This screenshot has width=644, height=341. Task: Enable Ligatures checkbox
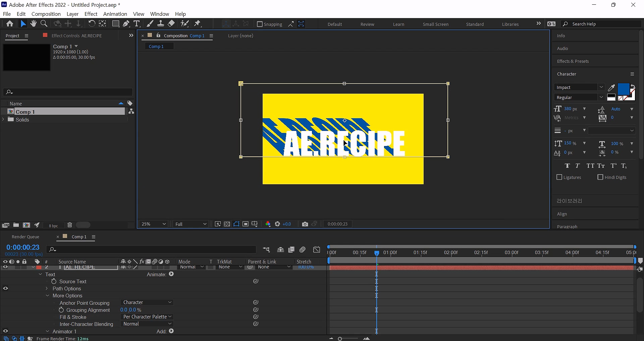tap(559, 177)
